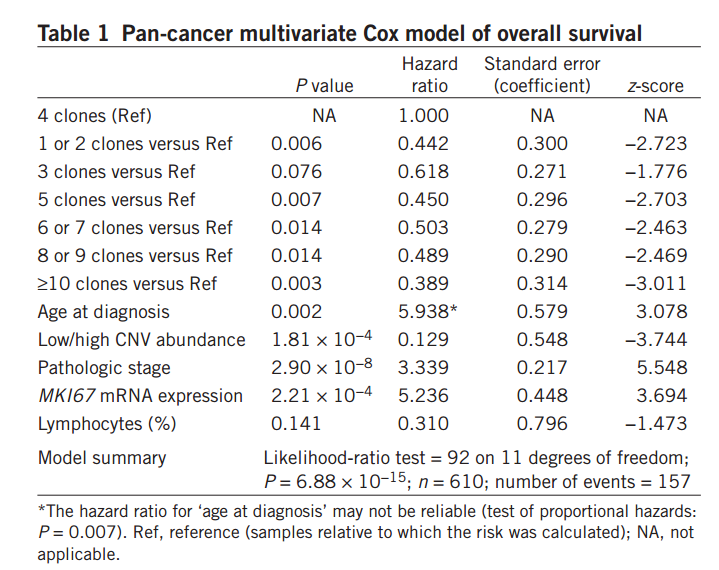
Task: Click the 'Hazard ratio' column header
Action: click(430, 75)
